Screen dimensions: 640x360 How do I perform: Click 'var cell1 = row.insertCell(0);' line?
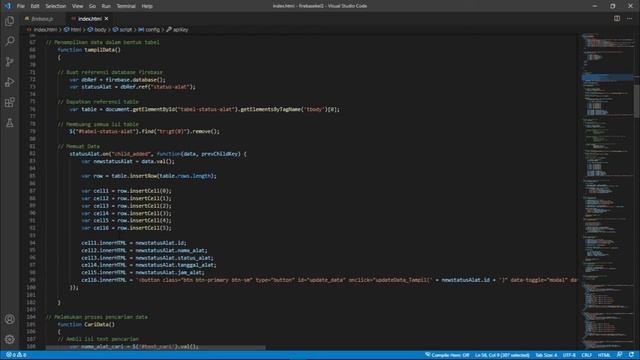126,191
